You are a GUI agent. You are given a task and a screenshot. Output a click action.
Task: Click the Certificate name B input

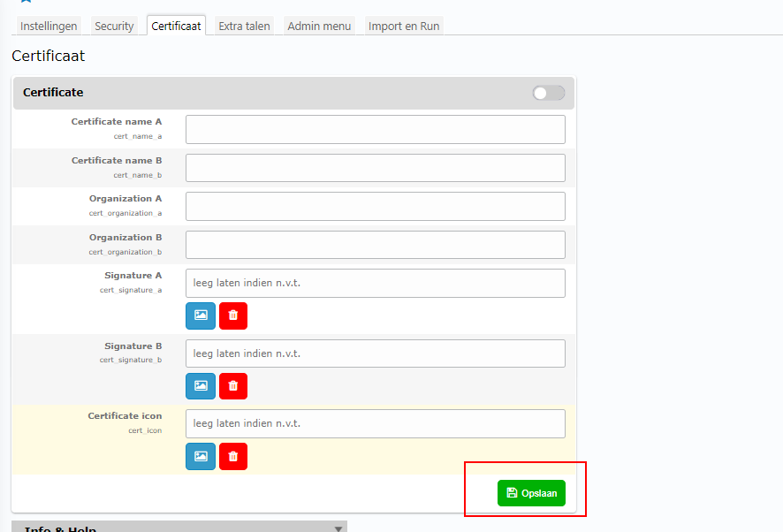point(375,168)
